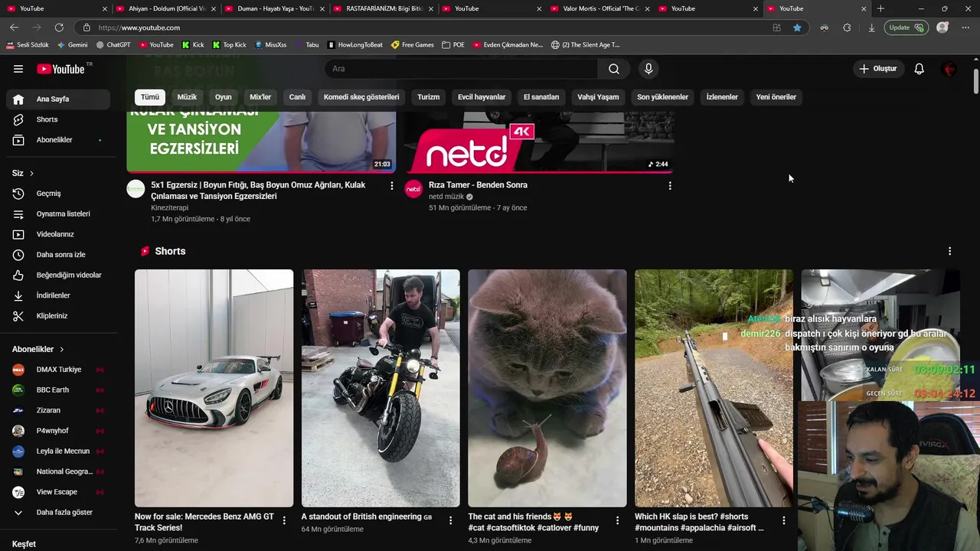Image resolution: width=980 pixels, height=551 pixels.
Task: Click the Oluştur create button
Action: click(x=877, y=69)
